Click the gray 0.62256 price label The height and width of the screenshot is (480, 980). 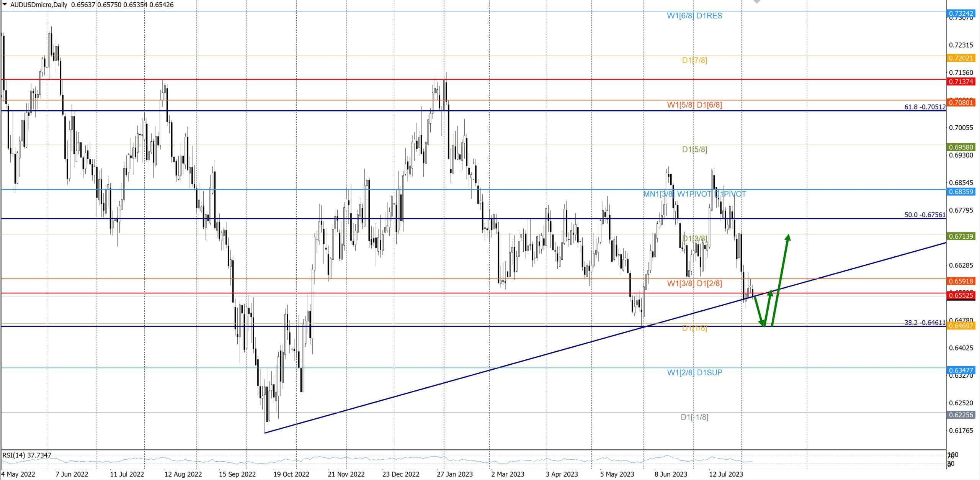(961, 415)
